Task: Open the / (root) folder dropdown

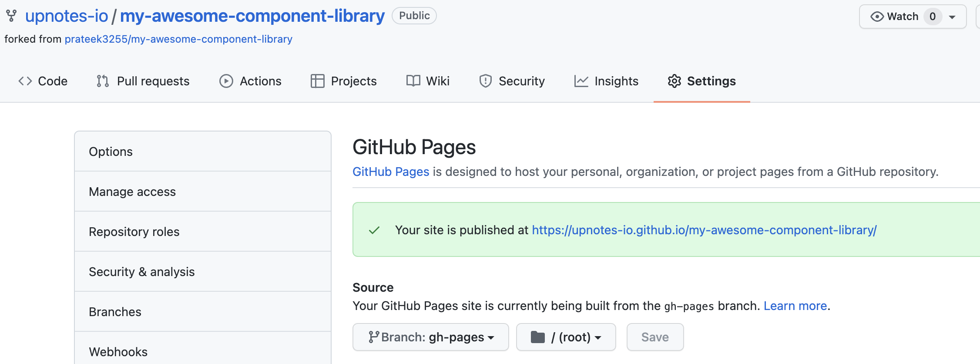Action: tap(566, 337)
